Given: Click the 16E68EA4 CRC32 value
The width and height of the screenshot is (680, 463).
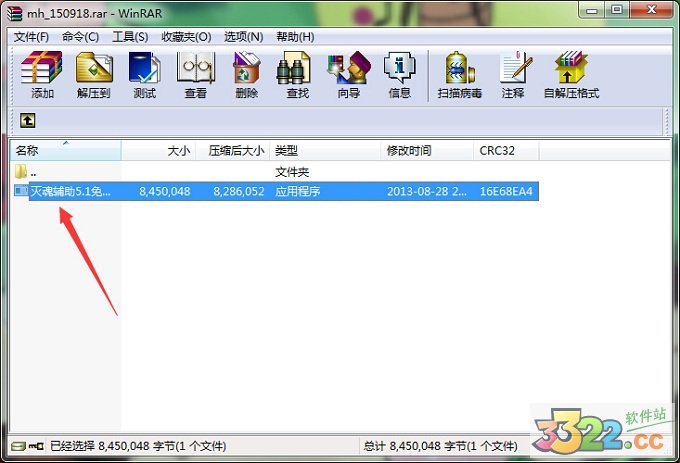Looking at the screenshot, I should pos(506,191).
